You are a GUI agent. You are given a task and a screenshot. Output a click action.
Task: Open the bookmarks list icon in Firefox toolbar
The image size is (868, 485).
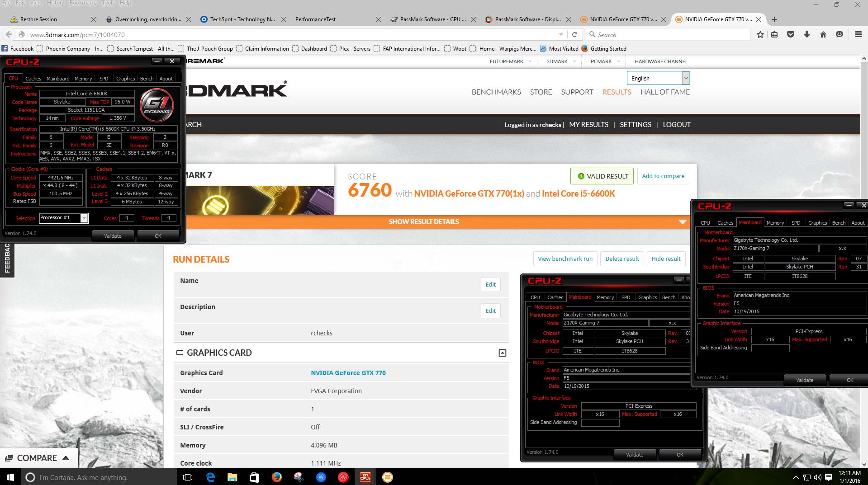click(x=775, y=35)
